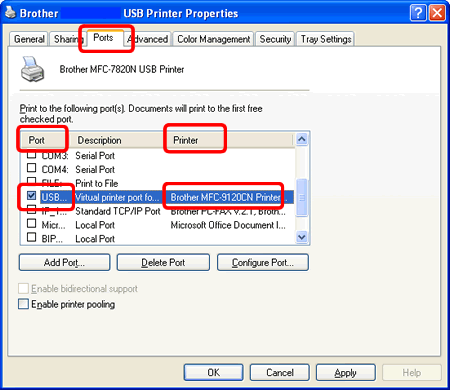
Task: Click the BIP... port name
Action: tap(52, 239)
